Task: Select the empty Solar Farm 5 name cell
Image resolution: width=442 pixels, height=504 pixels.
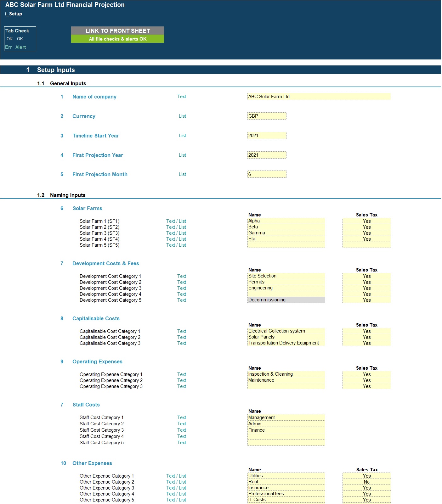Action: coord(286,245)
